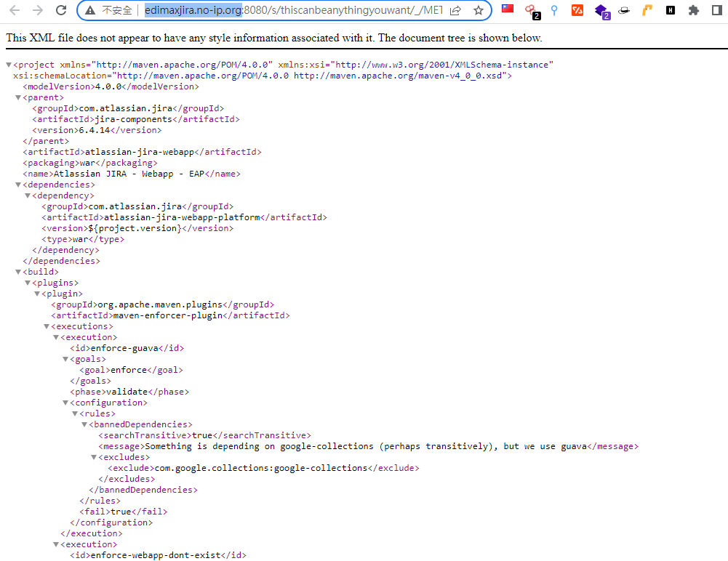
Task: Open the not-secure site warning icon
Action: click(x=90, y=10)
